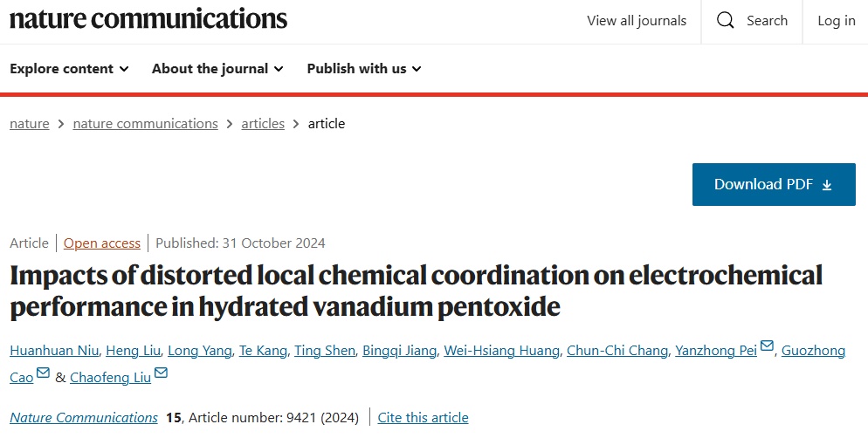Click the italic Nature Communications journal link
868x438 pixels.
coord(84,418)
